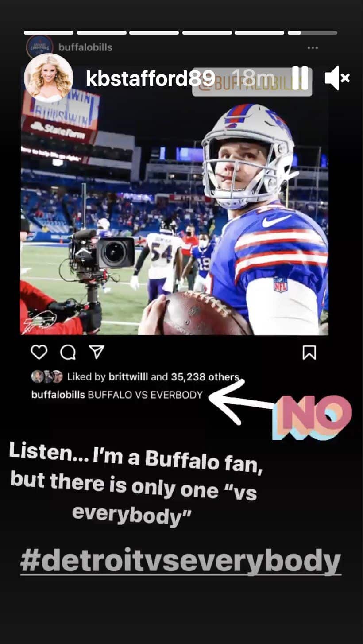Open the three-dot options menu of the post

(x=313, y=48)
